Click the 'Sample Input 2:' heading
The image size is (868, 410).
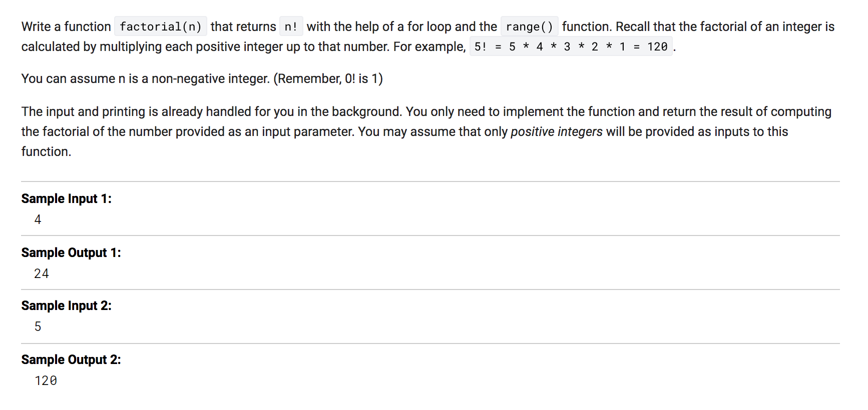[x=66, y=305]
